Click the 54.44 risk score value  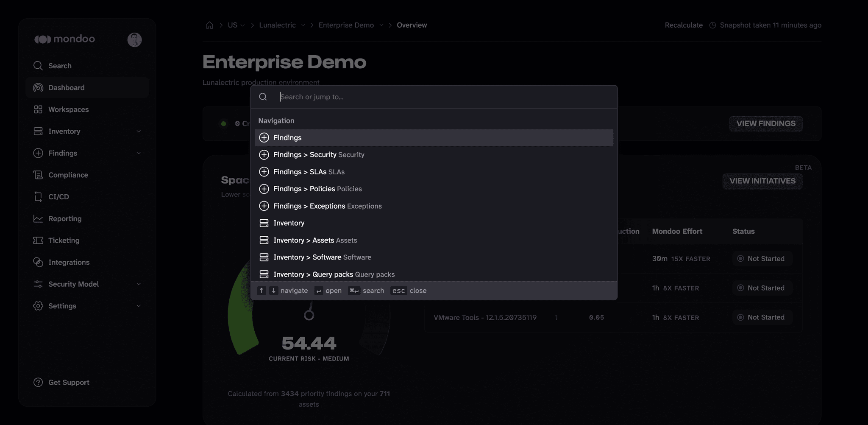click(309, 343)
